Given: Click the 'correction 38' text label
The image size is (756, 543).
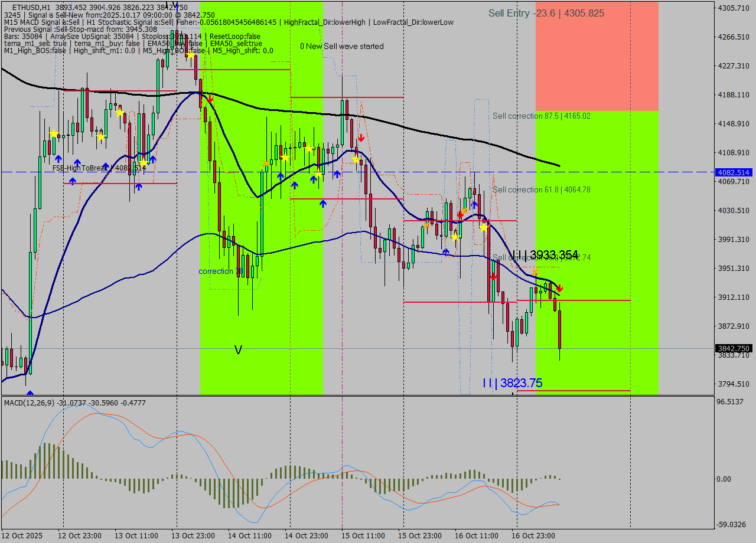Looking at the screenshot, I should click(221, 271).
